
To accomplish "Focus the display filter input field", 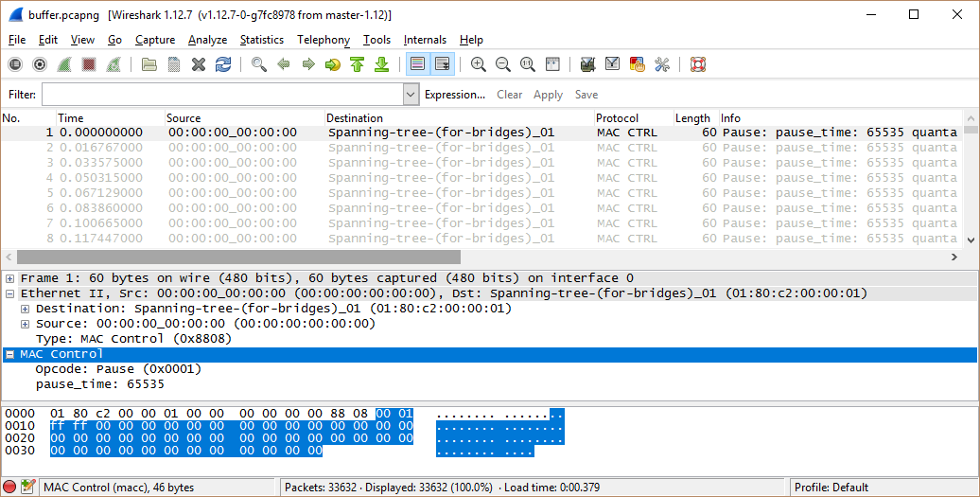I will 222,95.
